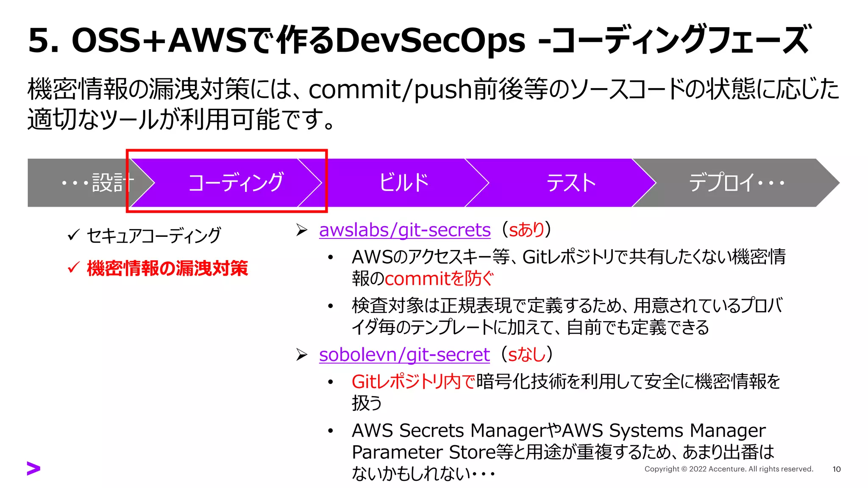Click the セキュアコーディング checklist item text

click(153, 236)
